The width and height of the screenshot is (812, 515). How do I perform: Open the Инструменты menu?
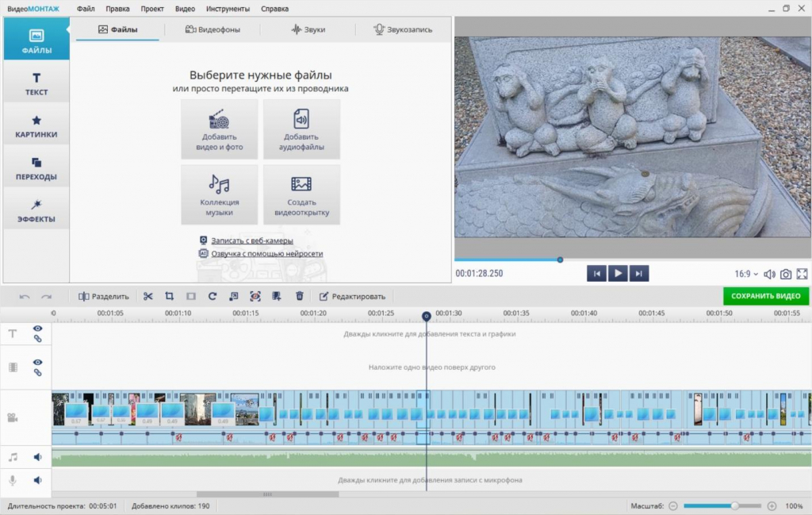pos(228,9)
